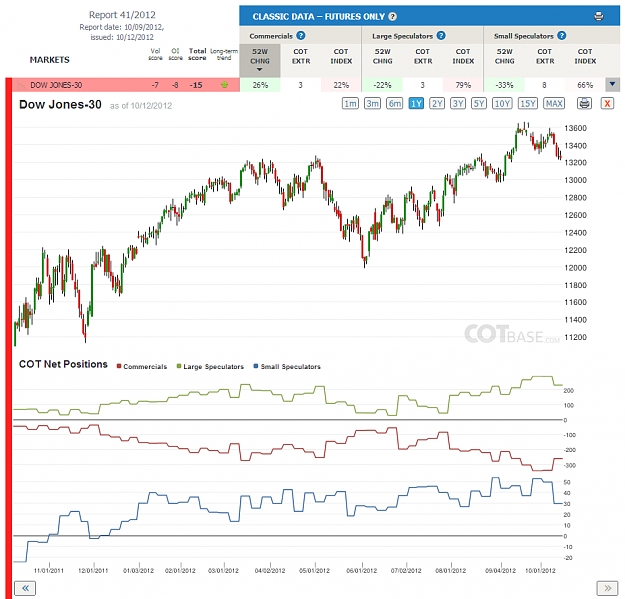Click the Vol score column header

click(155, 54)
